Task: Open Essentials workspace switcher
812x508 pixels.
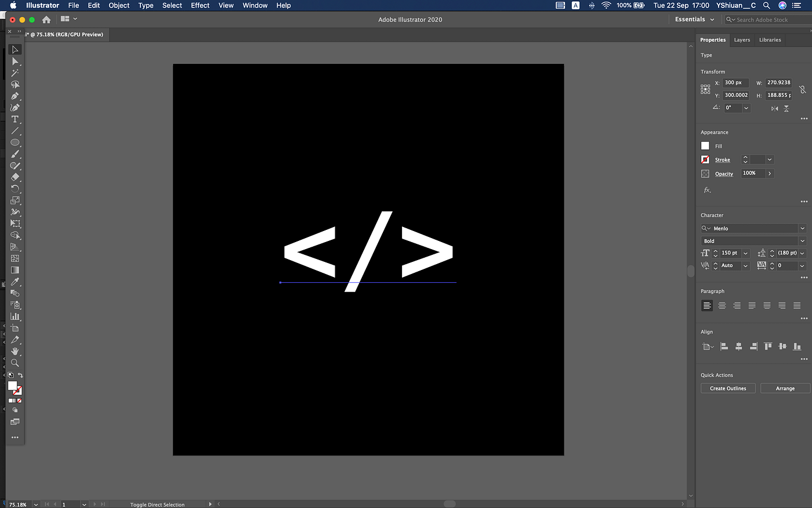Action: [x=694, y=19]
